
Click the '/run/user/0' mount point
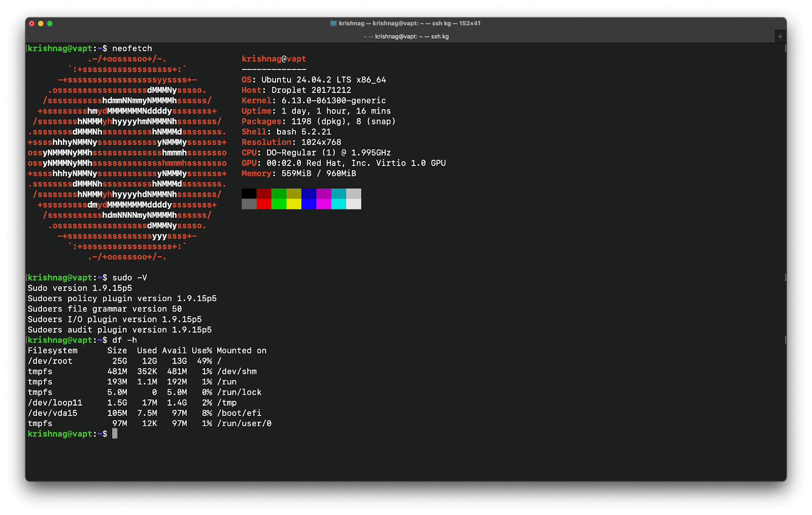(x=244, y=424)
